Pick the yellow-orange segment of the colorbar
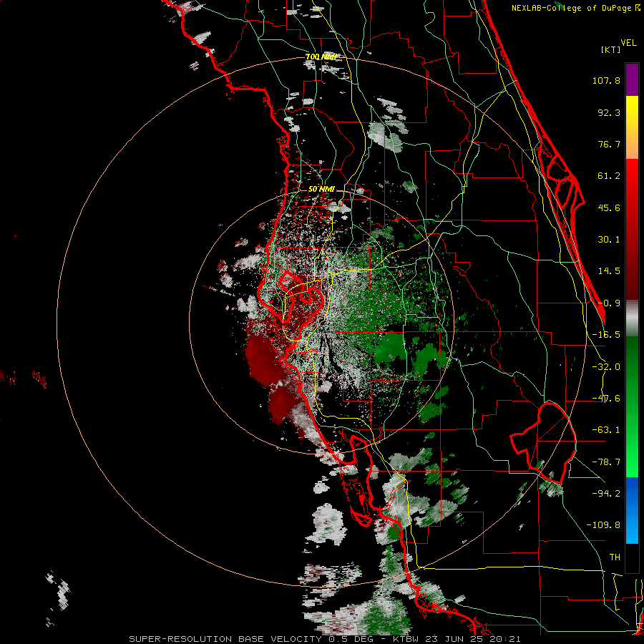Screen dimensions: 644x644 coord(632,127)
